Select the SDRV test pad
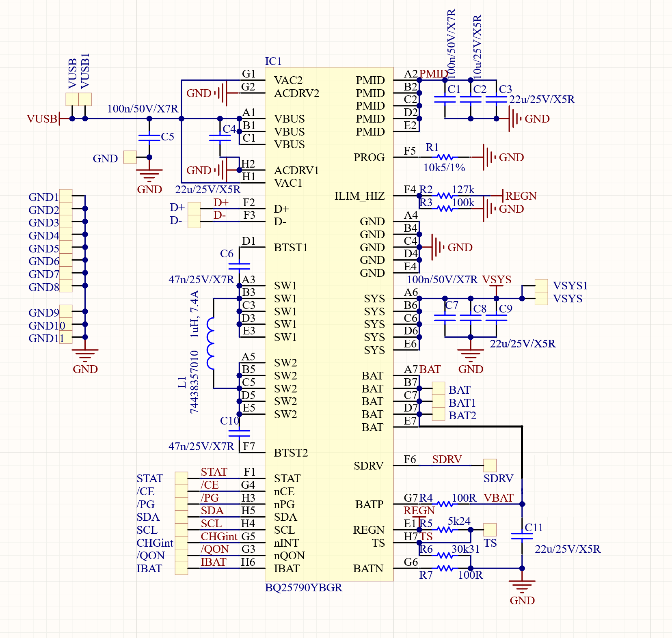Screen dimensions: 672x638 tap(490, 466)
